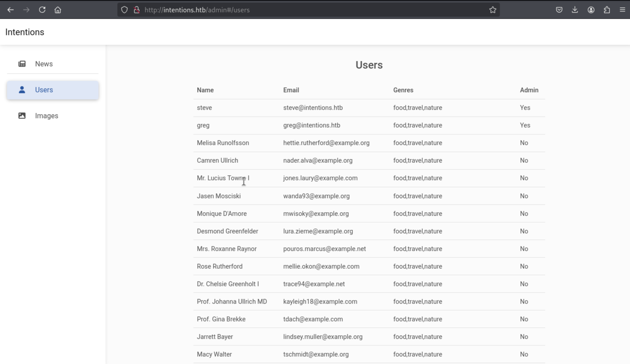
Task: Go to Images admin section
Action: click(47, 116)
